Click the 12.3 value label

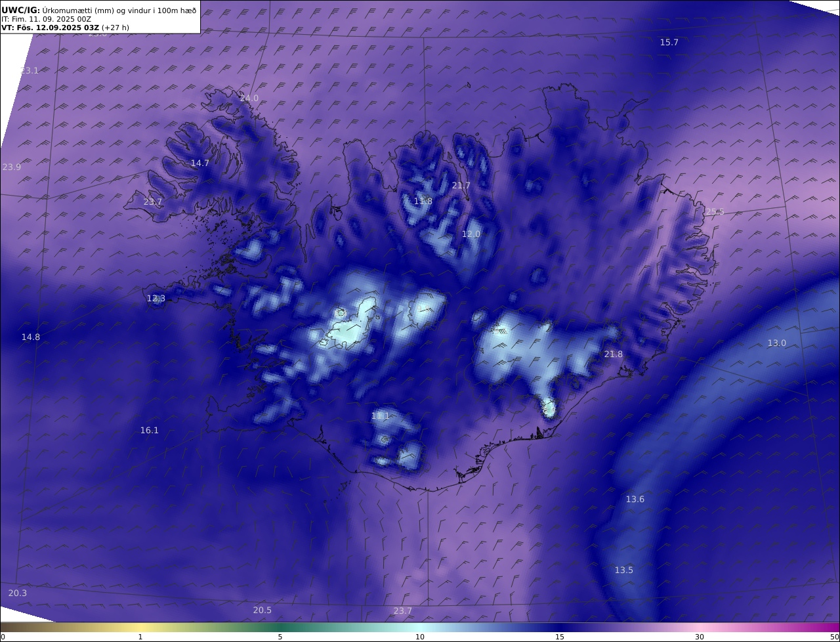(156, 299)
